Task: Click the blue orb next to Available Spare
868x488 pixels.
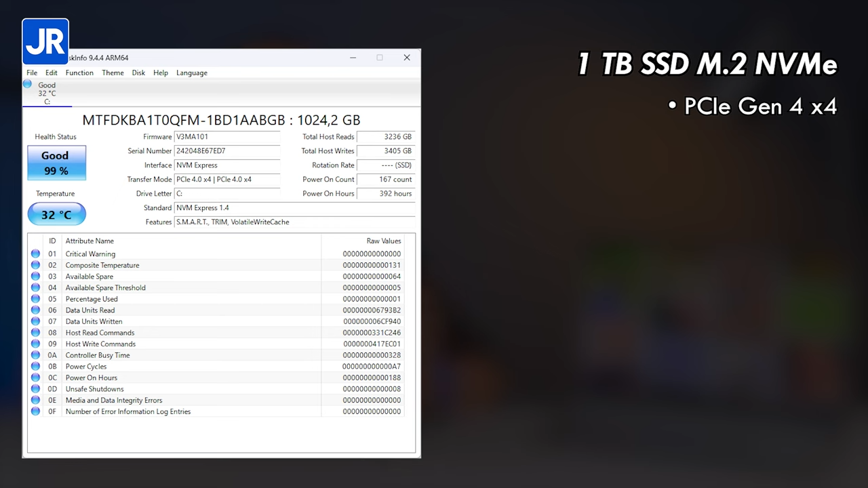Action: (35, 277)
